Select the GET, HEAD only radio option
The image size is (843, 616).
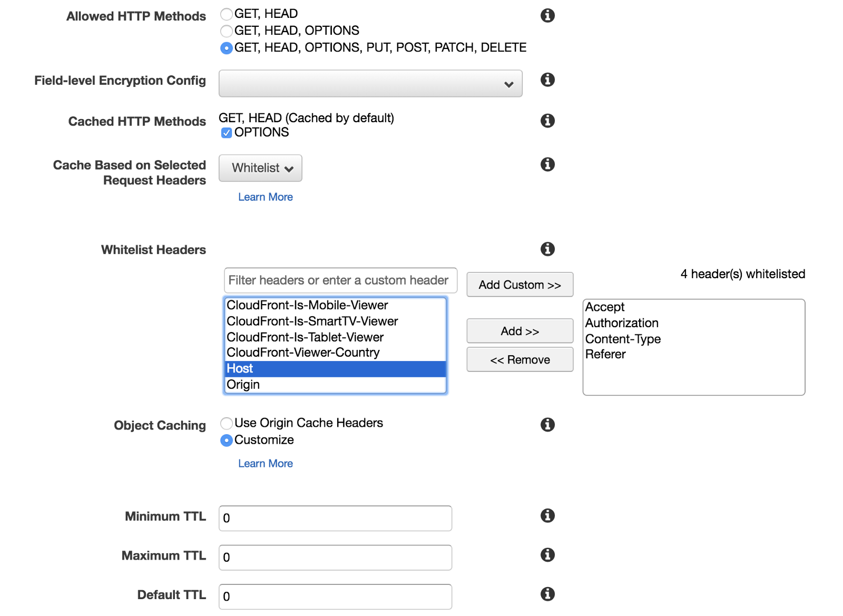click(227, 14)
